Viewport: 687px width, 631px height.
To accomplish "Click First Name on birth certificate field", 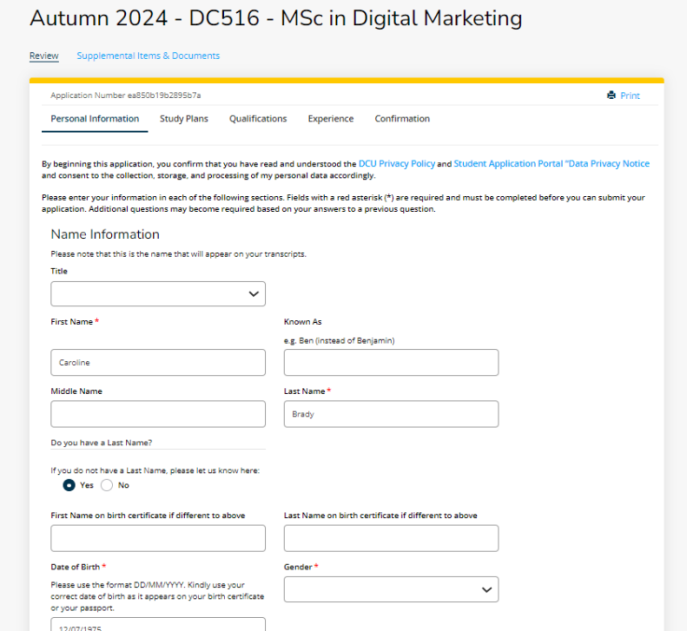I will pyautogui.click(x=158, y=538).
